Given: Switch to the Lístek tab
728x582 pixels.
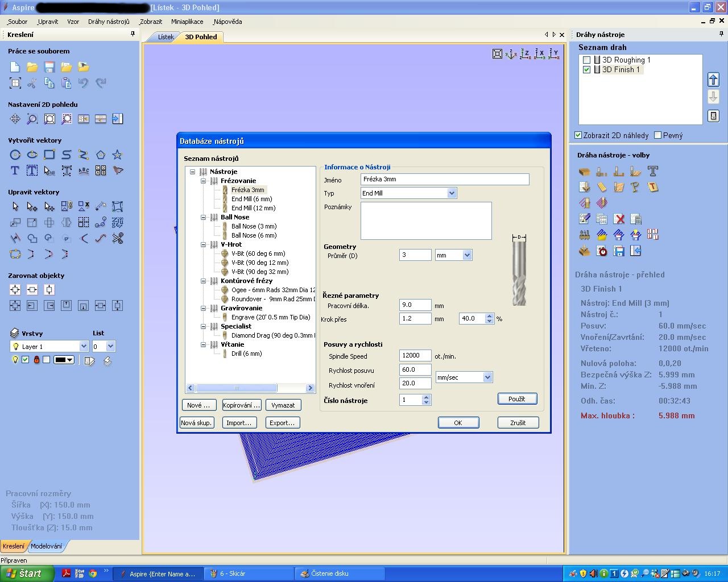Looking at the screenshot, I should 166,37.
